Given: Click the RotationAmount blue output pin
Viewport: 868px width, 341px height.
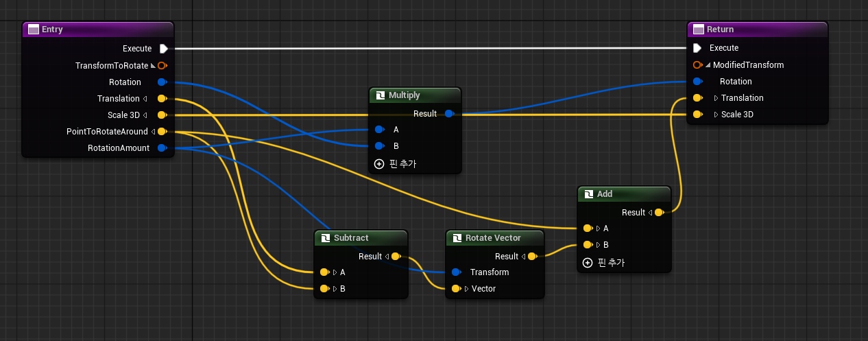Looking at the screenshot, I should point(162,148).
